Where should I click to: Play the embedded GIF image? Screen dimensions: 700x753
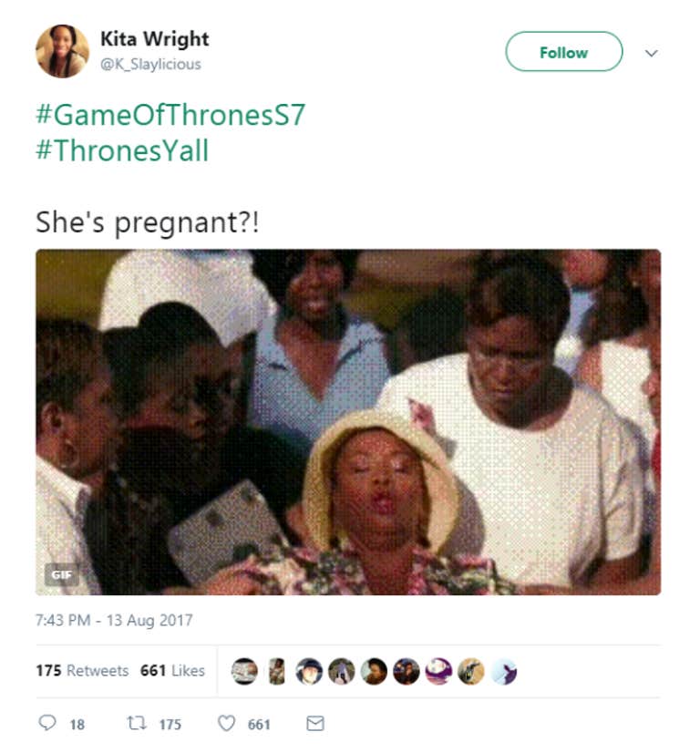click(348, 422)
